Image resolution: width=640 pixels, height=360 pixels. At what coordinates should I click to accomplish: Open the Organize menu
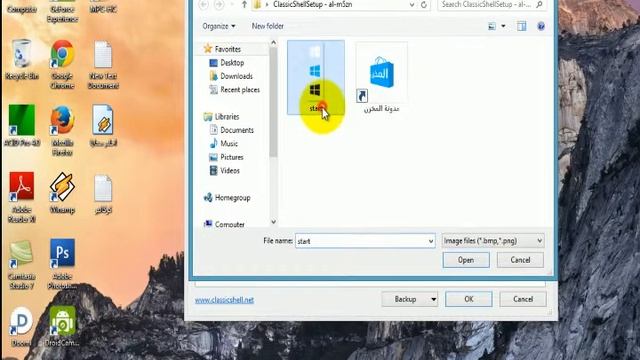[219, 26]
